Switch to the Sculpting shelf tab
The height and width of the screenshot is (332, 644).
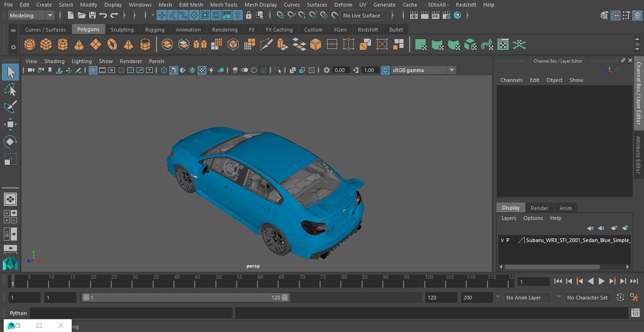122,30
